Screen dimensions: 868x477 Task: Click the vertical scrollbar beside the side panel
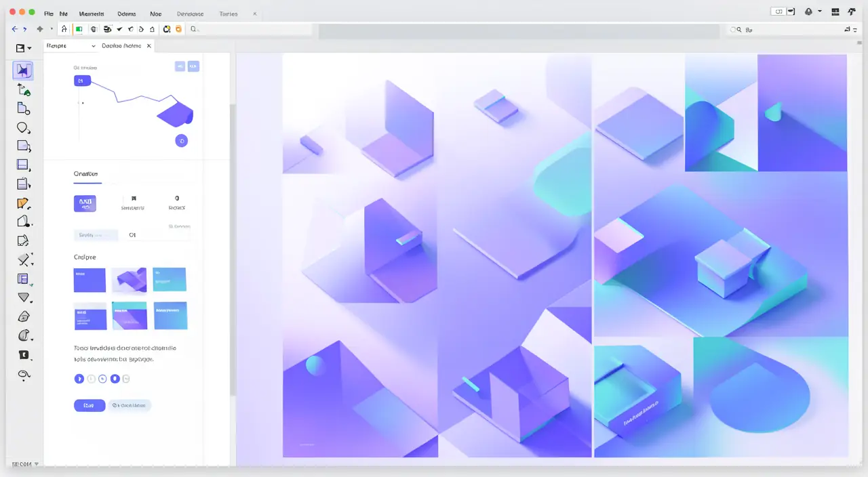[x=233, y=251]
